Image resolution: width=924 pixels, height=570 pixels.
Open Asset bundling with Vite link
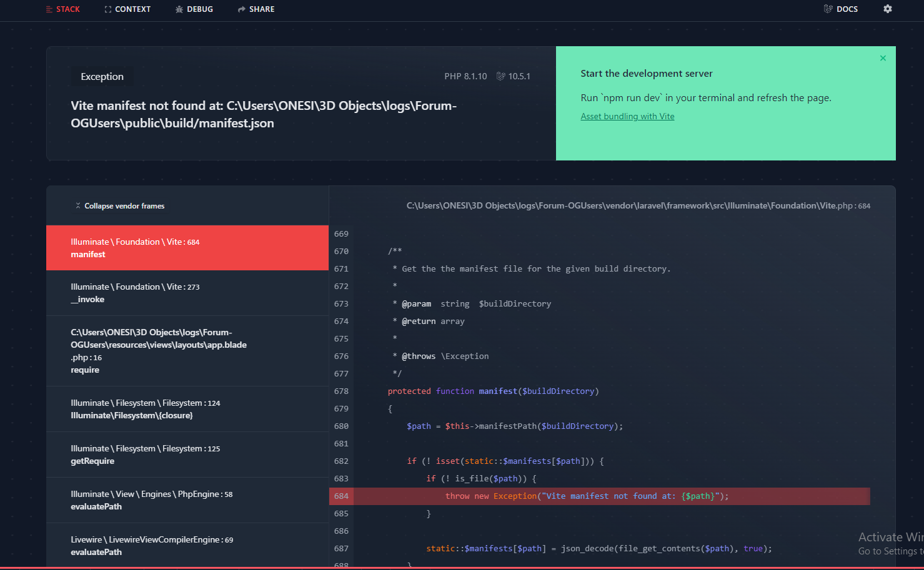click(627, 116)
